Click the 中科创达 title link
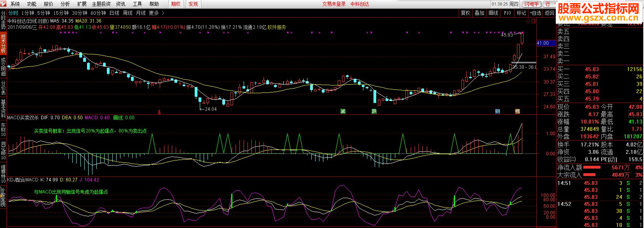 click(360, 4)
